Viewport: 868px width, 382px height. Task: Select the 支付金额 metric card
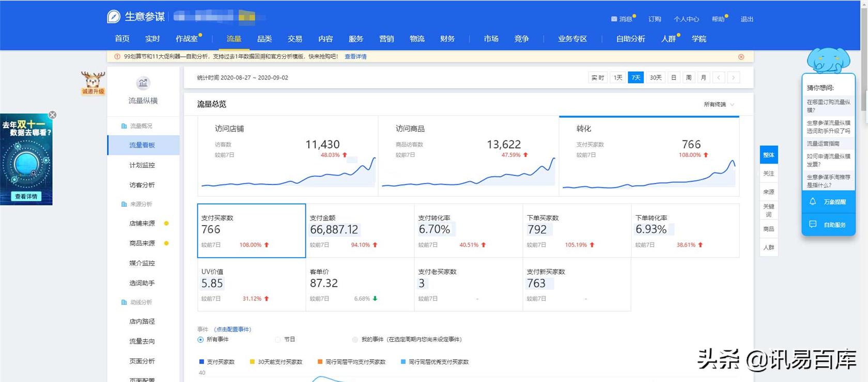click(x=360, y=231)
